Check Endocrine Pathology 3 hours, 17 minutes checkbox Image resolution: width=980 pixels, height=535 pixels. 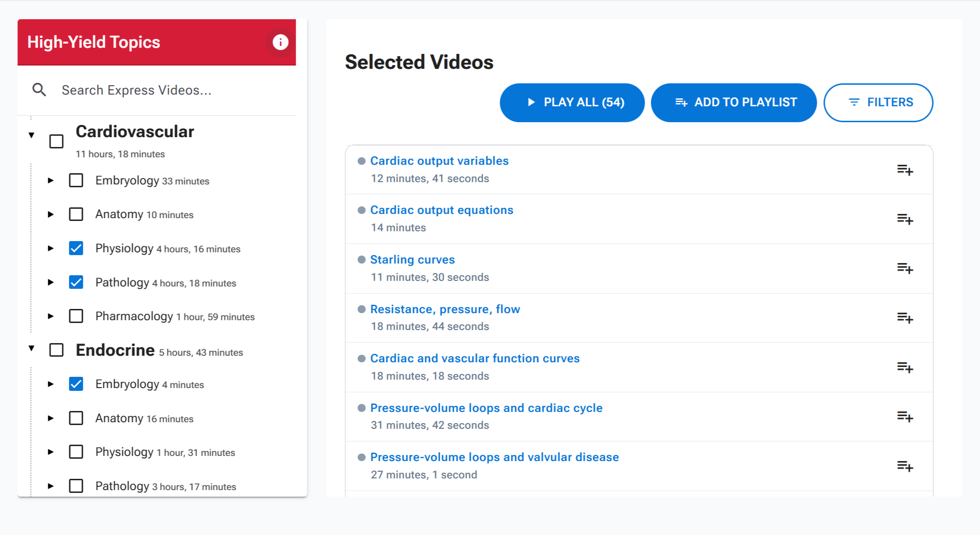[x=76, y=486]
